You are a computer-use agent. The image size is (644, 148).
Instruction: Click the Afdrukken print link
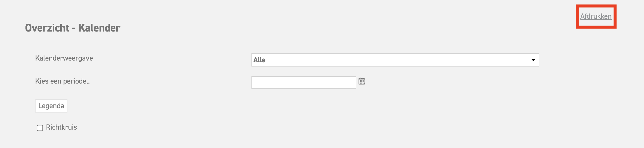[x=596, y=16]
